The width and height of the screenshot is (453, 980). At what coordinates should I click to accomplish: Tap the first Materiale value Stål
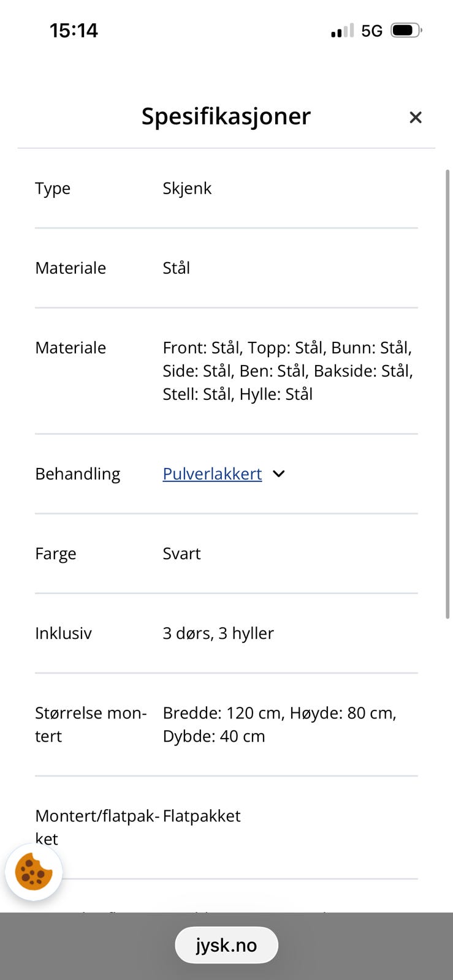coord(176,268)
